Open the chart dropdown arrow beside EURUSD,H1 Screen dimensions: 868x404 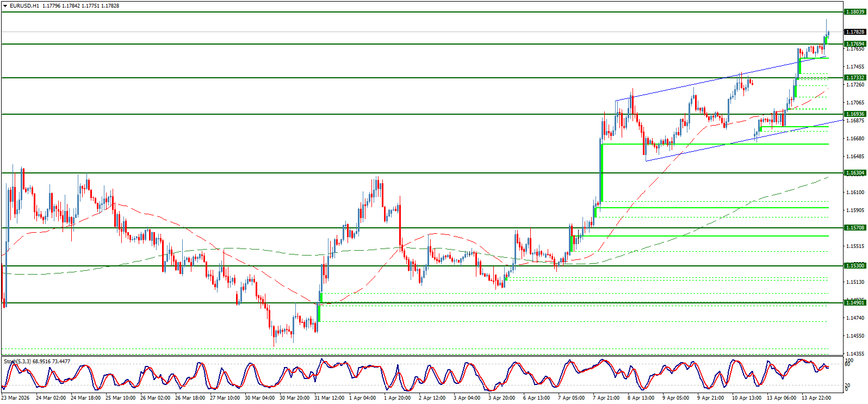[5, 6]
